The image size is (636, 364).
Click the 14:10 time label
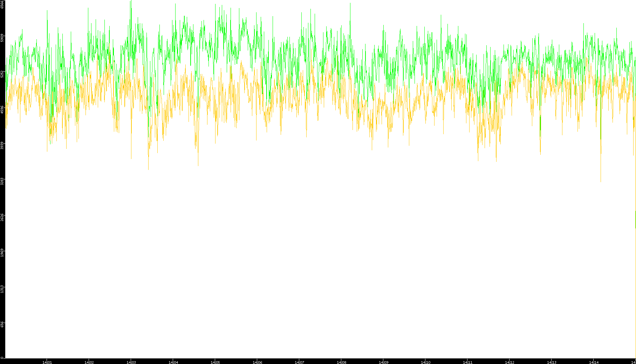(x=425, y=362)
